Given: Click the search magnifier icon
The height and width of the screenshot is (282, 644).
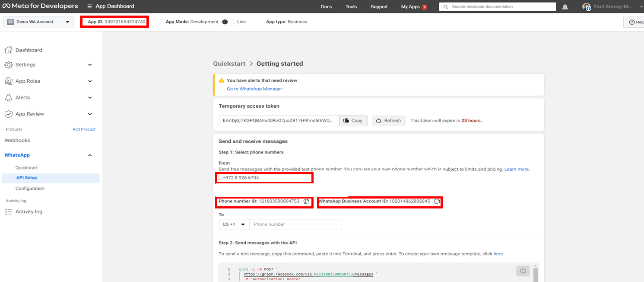Looking at the screenshot, I should pyautogui.click(x=446, y=7).
